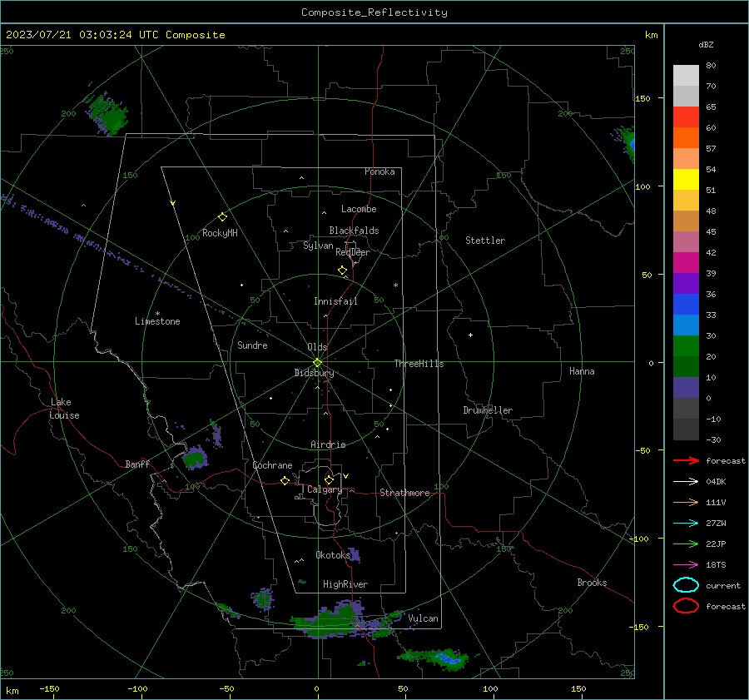Click the 111V legend text

tap(716, 502)
